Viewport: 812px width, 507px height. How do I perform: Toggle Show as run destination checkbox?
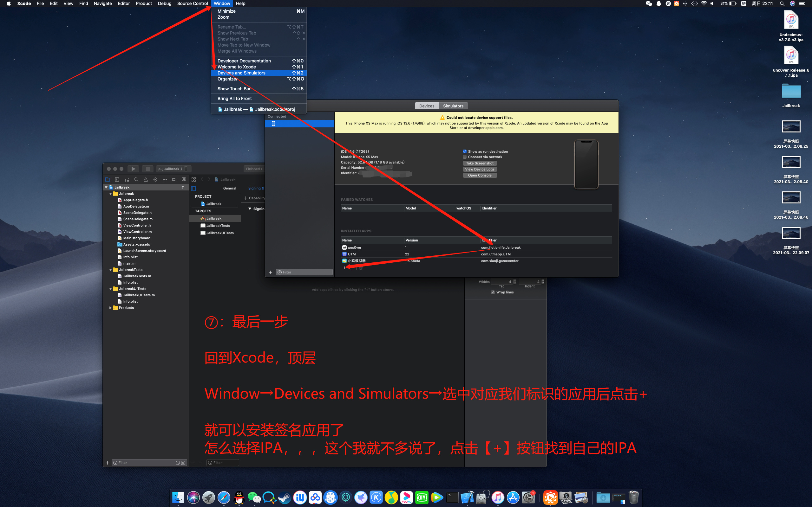[464, 151]
